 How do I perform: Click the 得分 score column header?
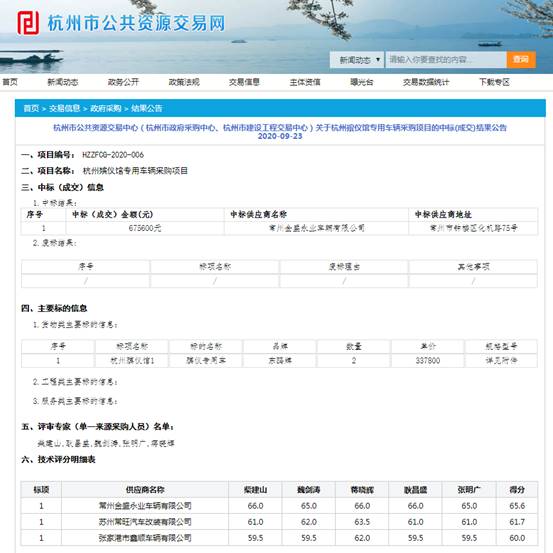click(517, 490)
